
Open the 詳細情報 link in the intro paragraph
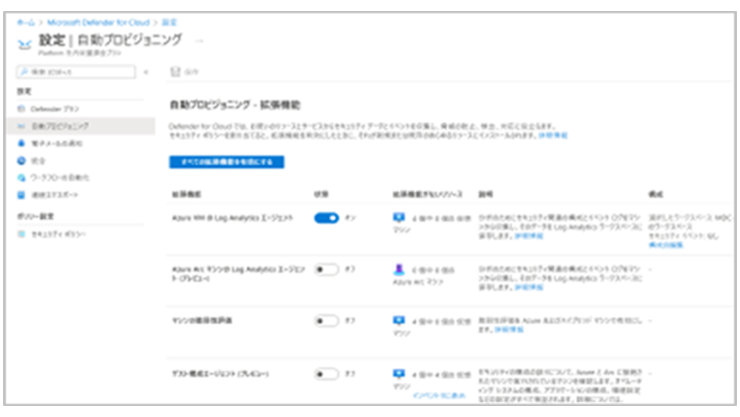click(x=553, y=135)
